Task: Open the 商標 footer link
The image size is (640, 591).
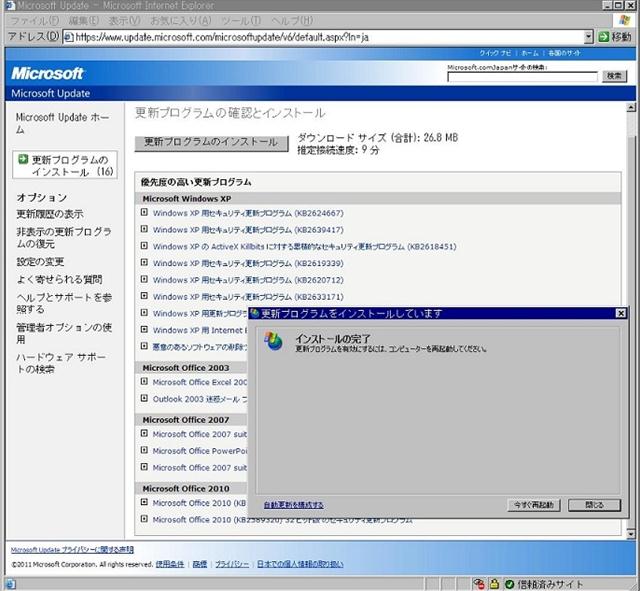Action: click(x=200, y=564)
